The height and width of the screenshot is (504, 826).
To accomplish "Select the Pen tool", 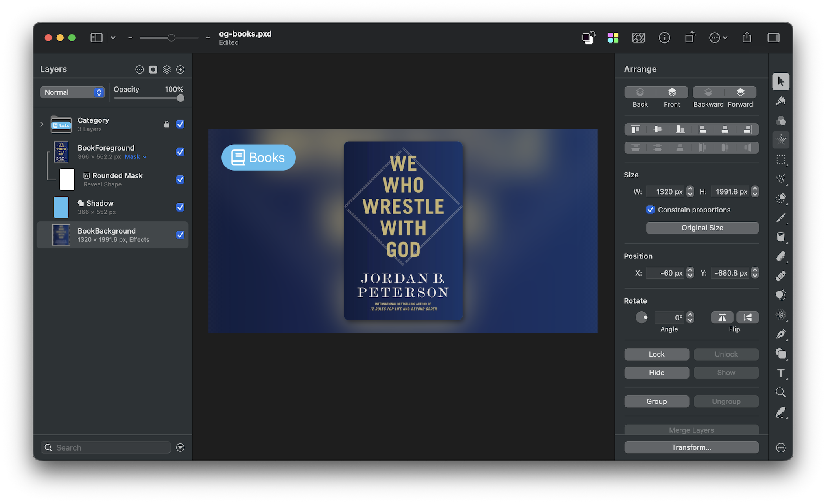I will (x=781, y=334).
